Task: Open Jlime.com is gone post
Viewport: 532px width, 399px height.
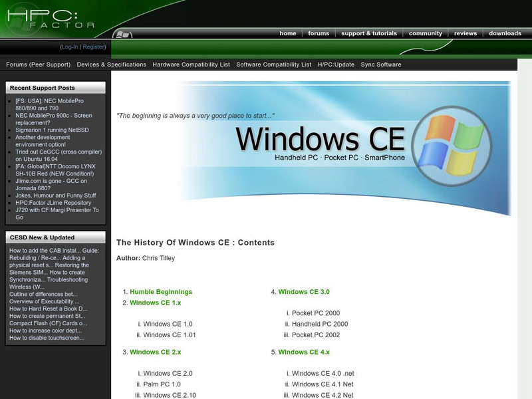Action: pyautogui.click(x=51, y=185)
